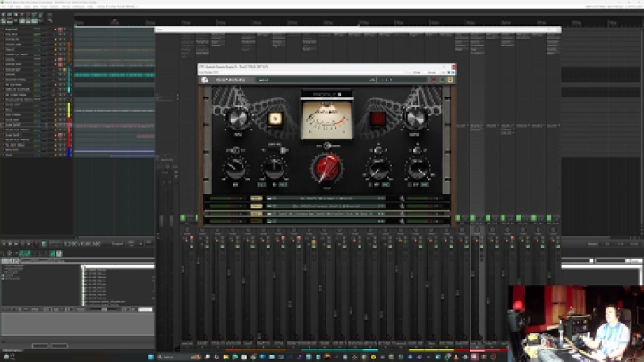Adjust the media explorer preview volume slider
This screenshot has height=362, width=644.
(104, 309)
